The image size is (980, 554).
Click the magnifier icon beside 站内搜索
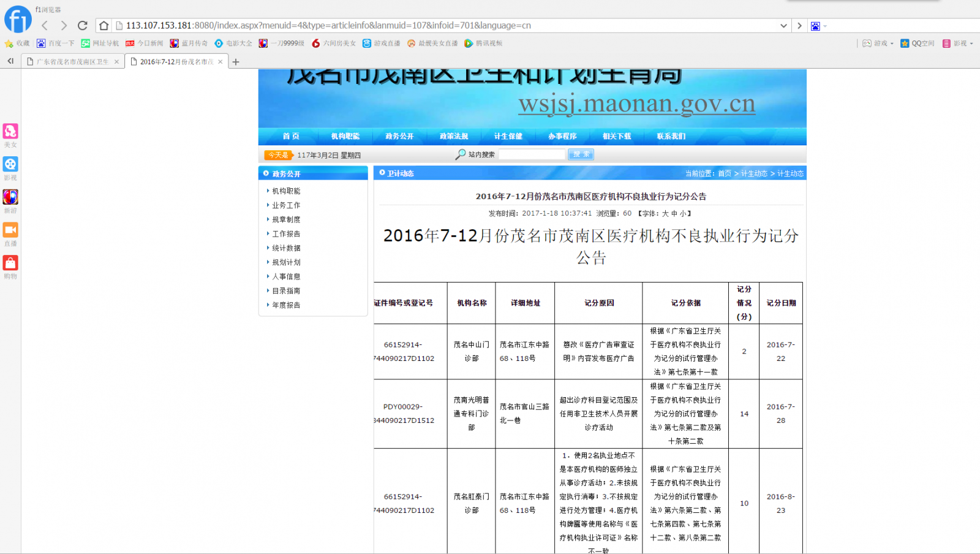pyautogui.click(x=461, y=154)
